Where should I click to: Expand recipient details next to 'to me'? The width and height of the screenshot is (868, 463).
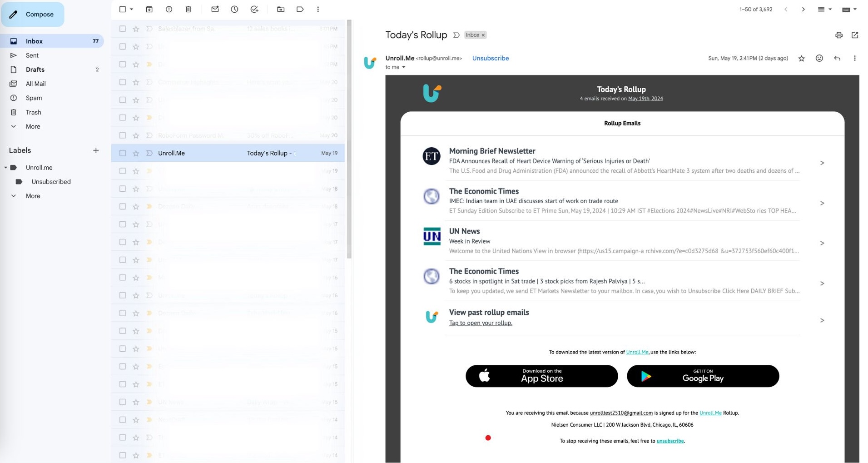point(403,67)
